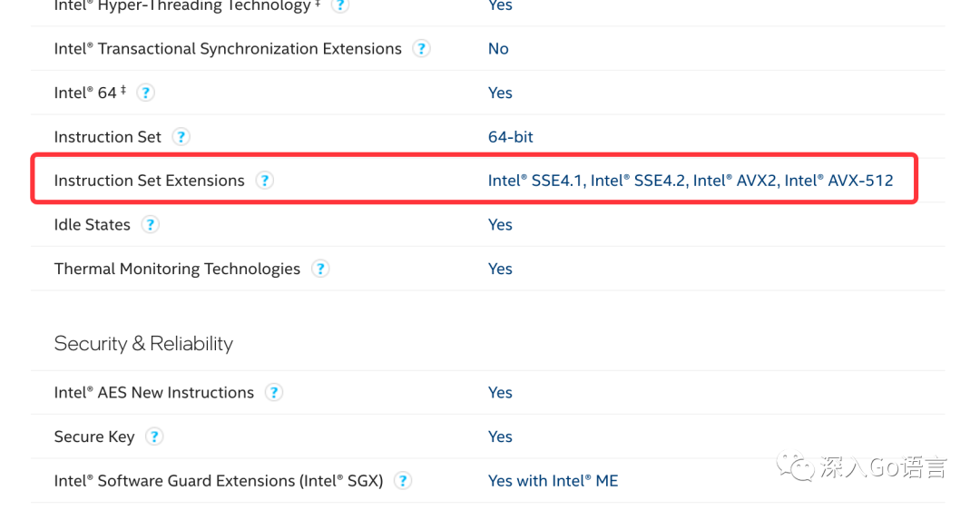Image resolution: width=980 pixels, height=510 pixels.
Task: Click Intel AES New Instructions label
Action: [153, 393]
